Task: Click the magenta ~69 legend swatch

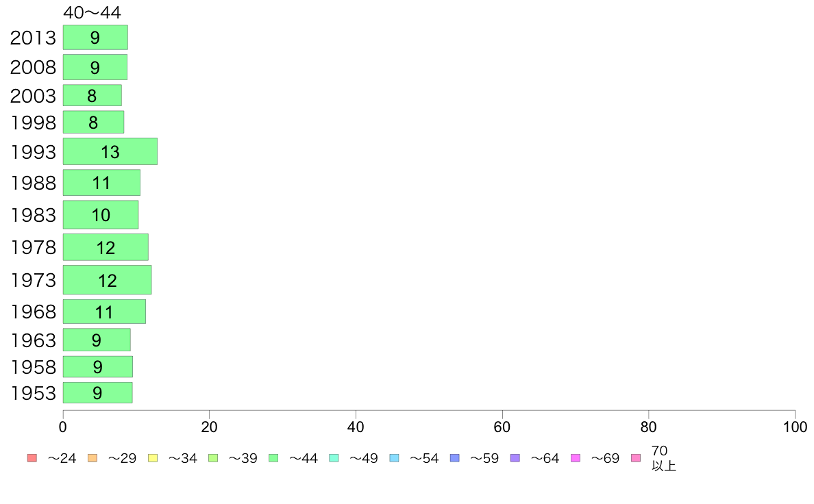Action: [575, 458]
